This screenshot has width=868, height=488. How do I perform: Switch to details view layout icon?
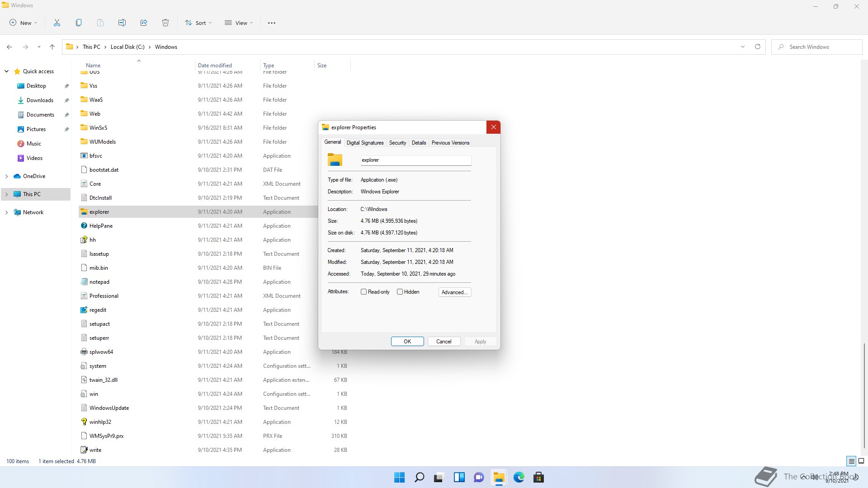pos(851,461)
